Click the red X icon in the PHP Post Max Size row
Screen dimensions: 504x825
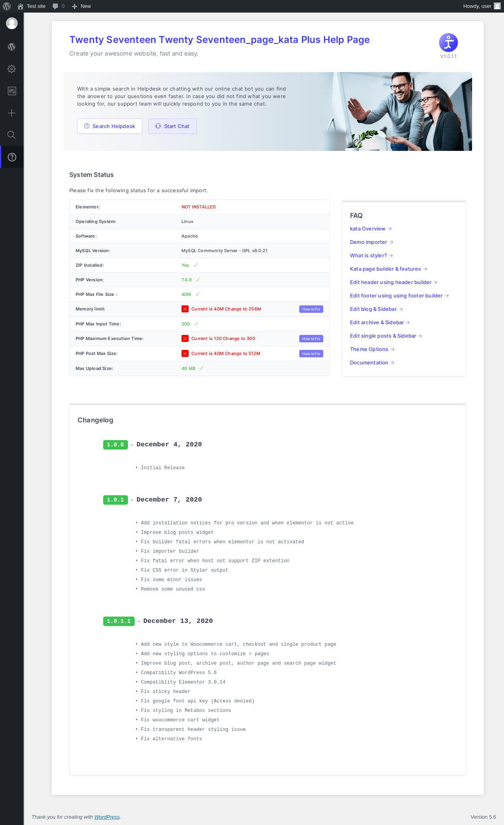pos(185,353)
